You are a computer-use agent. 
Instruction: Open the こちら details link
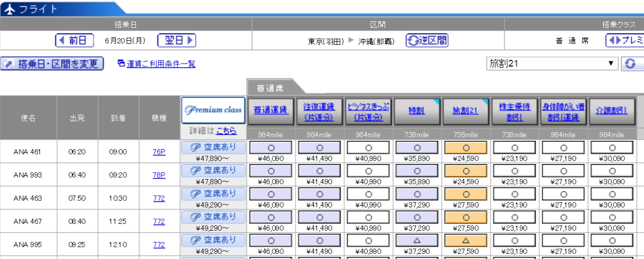tap(226, 131)
